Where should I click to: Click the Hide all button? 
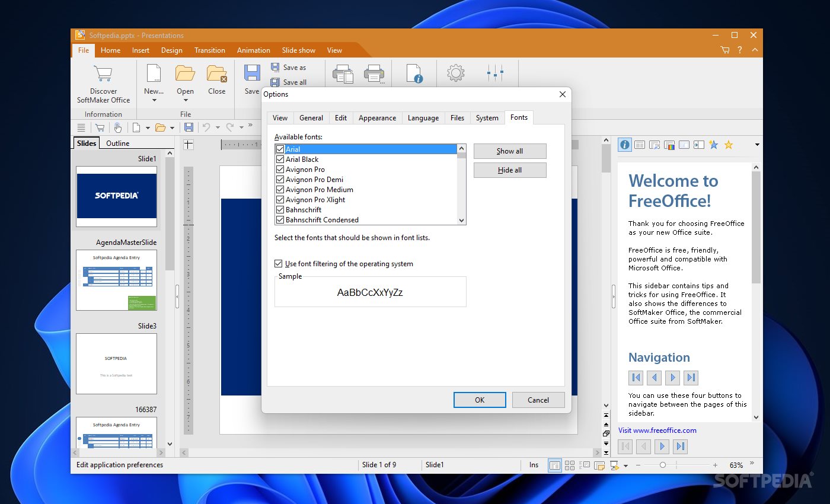point(510,170)
